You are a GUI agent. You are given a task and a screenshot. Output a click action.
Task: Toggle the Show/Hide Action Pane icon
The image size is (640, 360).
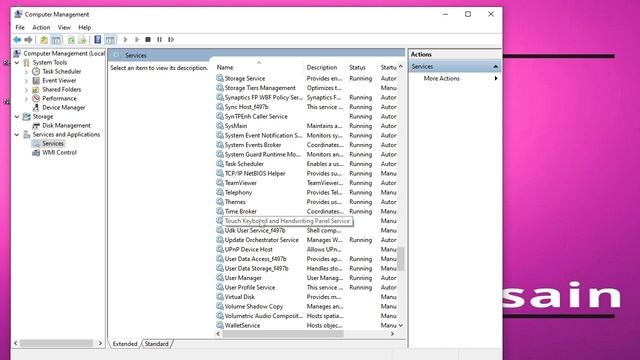(x=110, y=40)
